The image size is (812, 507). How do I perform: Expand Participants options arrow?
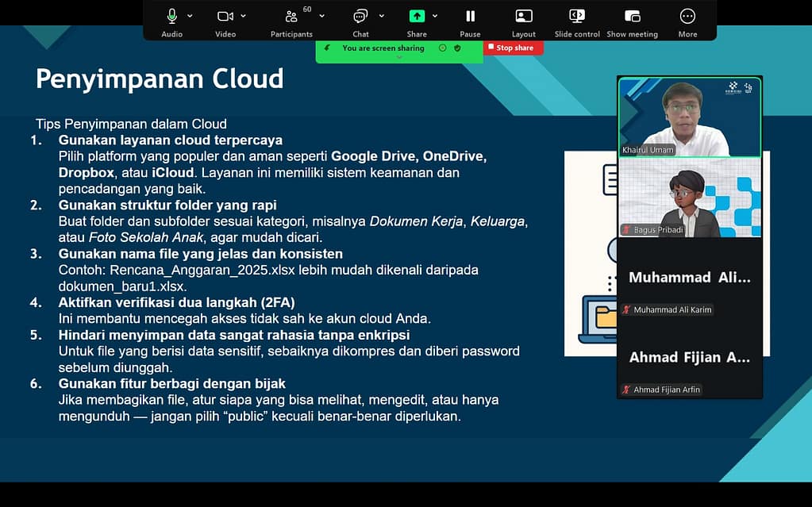(317, 16)
